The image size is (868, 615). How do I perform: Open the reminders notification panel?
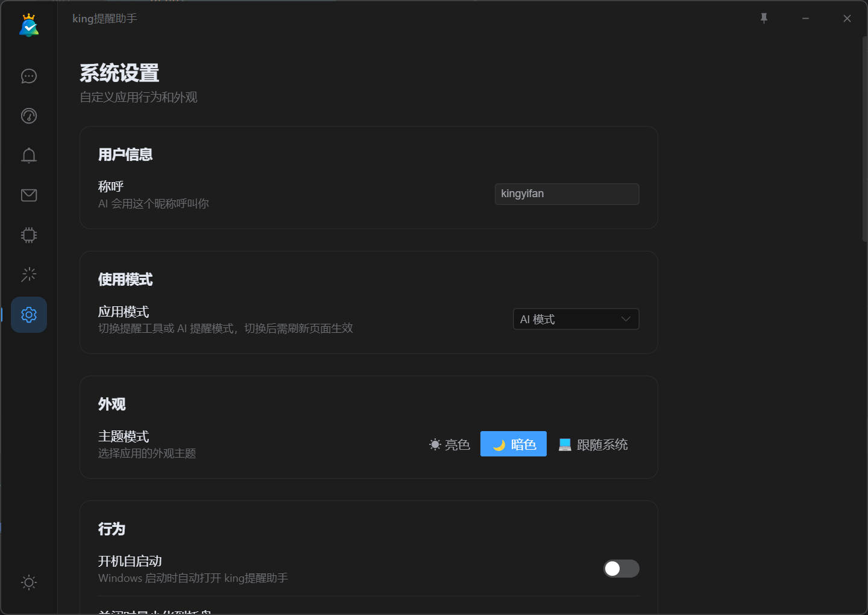point(28,155)
